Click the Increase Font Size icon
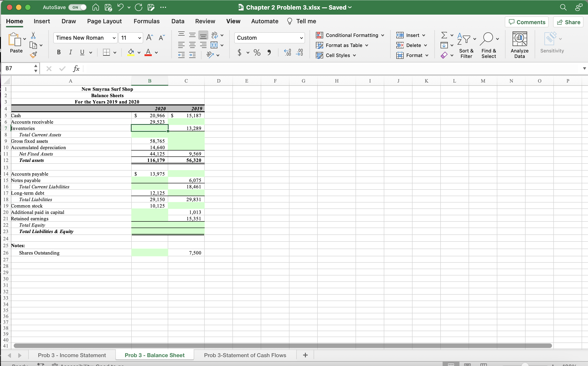This screenshot has height=366, width=588. click(x=150, y=38)
